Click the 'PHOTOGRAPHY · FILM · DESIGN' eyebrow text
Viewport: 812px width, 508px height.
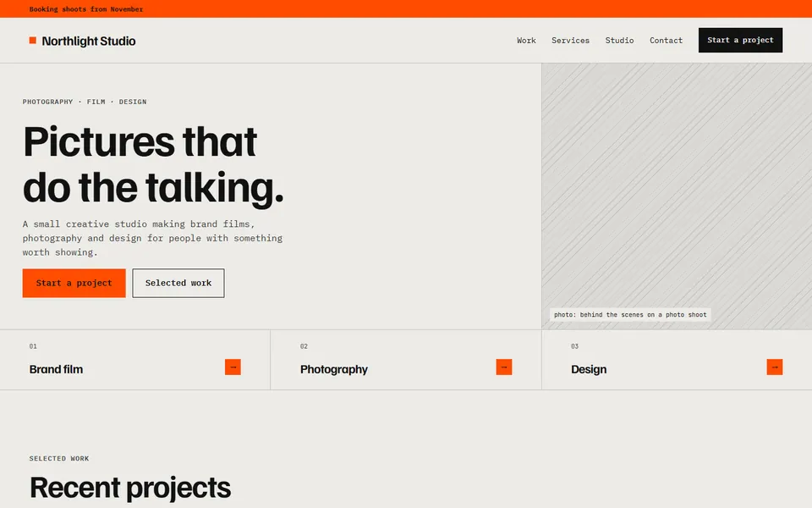(85, 102)
